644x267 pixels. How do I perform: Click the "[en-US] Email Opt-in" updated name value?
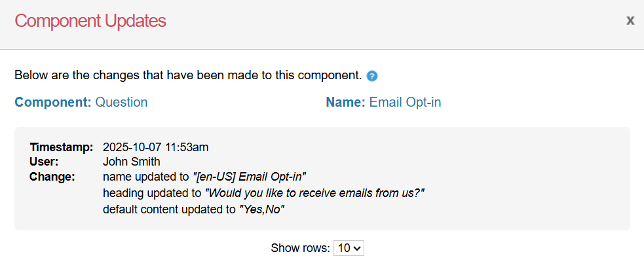tap(249, 177)
